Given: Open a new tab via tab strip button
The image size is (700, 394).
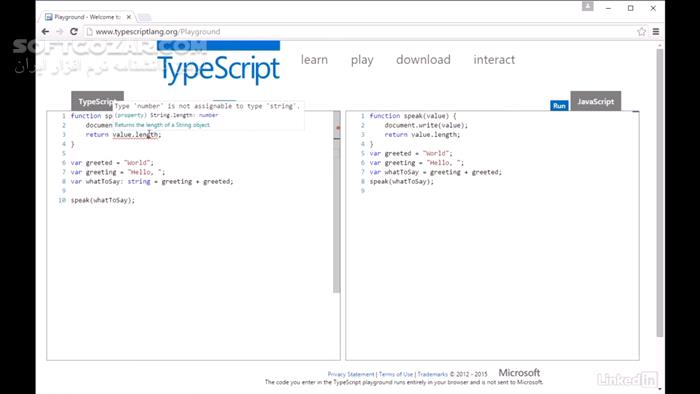Looking at the screenshot, I should point(144,17).
